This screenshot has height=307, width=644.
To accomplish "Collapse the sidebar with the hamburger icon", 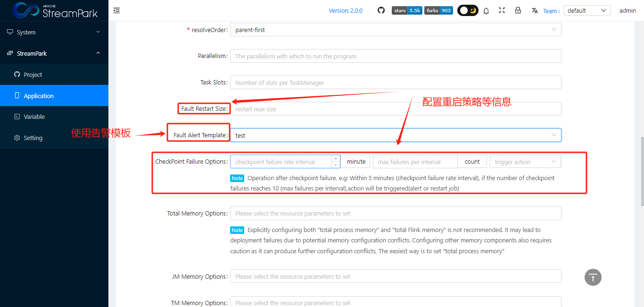I will click(116, 9).
